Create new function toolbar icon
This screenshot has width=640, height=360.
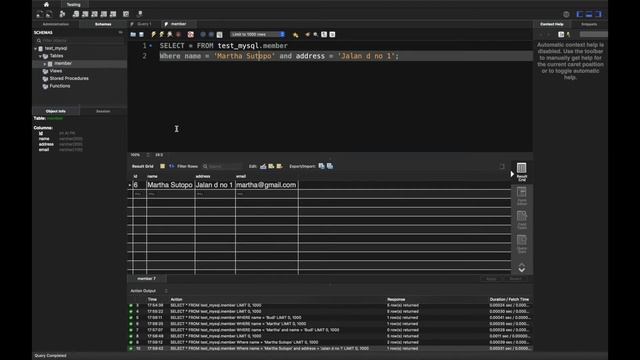[x=113, y=14]
